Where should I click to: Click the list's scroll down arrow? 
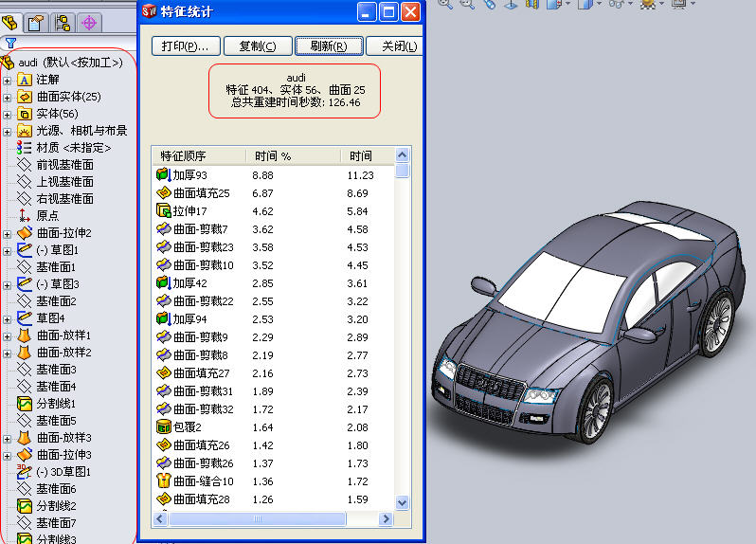[x=402, y=502]
